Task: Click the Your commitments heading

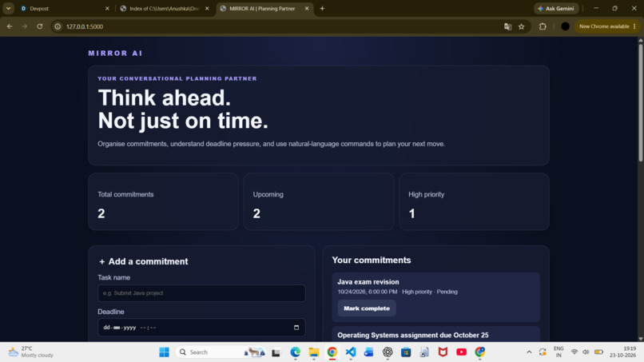Action: [x=372, y=260]
